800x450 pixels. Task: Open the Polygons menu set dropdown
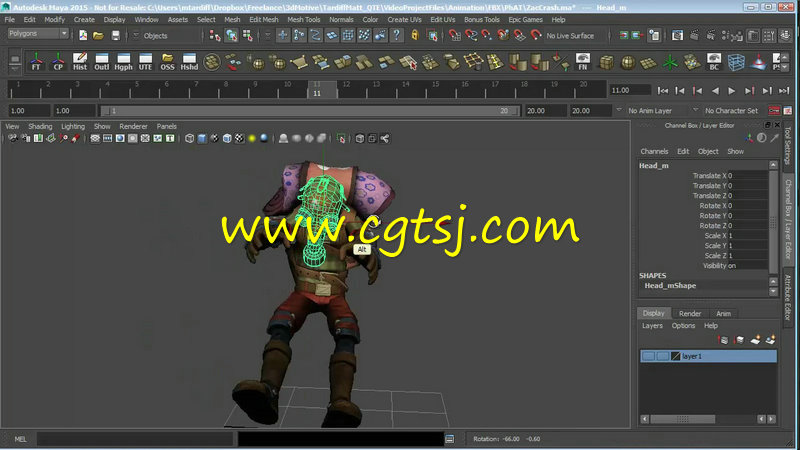coord(38,34)
